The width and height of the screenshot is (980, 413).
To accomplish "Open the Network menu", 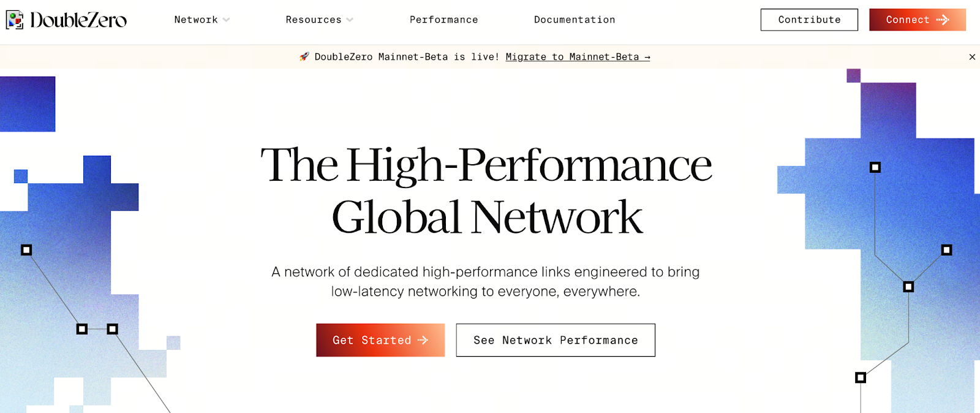I will pos(196,20).
